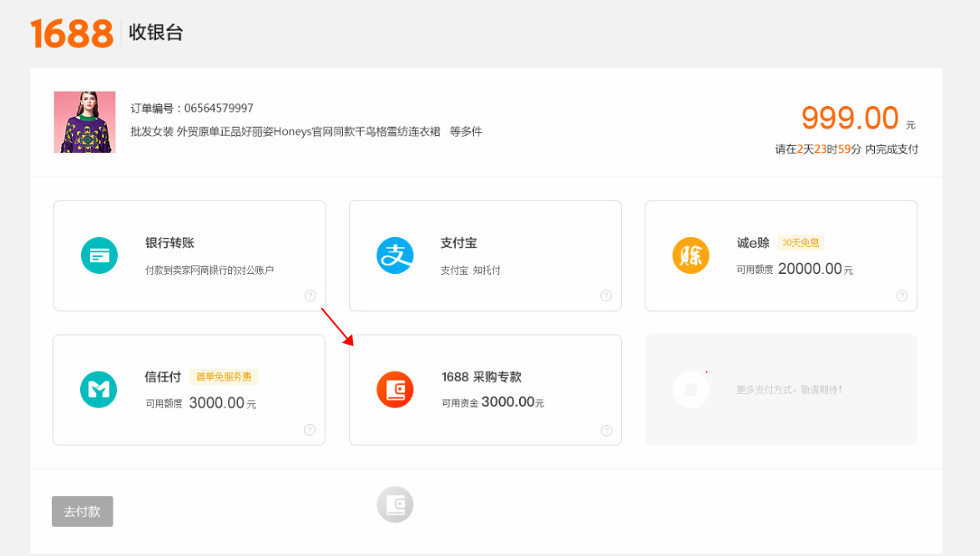The height and width of the screenshot is (556, 980).
Task: Click the 首单免服务费 promotion tag
Action: click(x=224, y=377)
